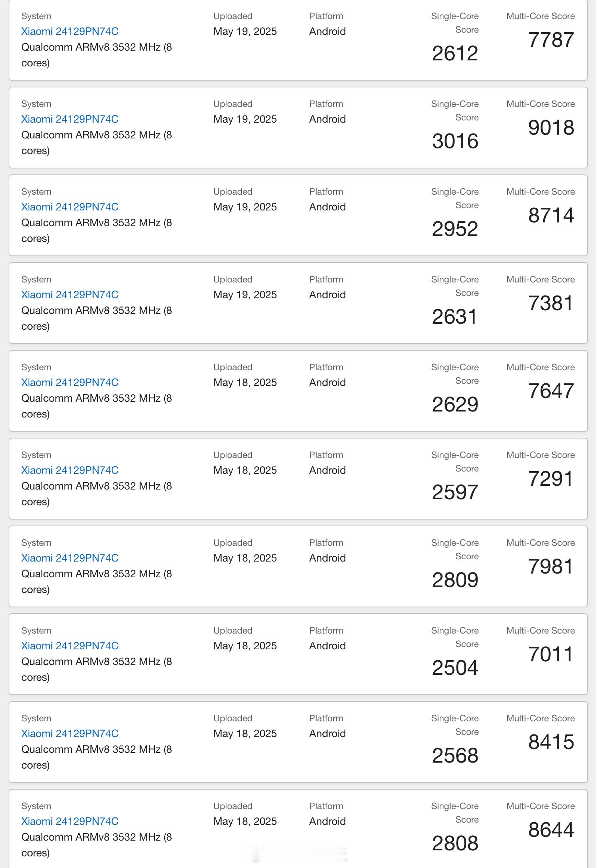
Task: Click the multi-core score 7981
Action: (x=551, y=567)
